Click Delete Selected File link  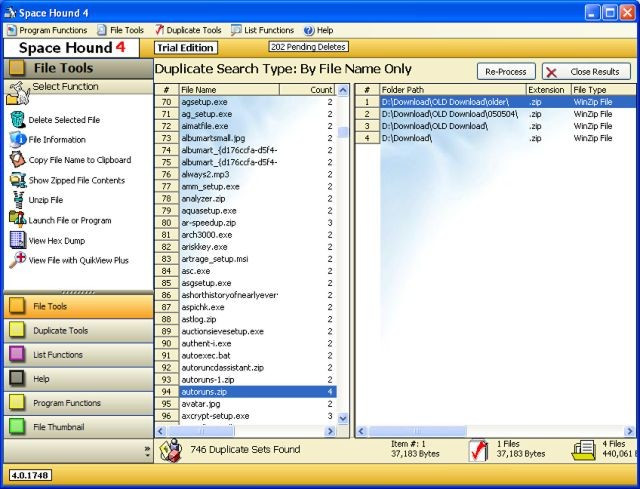tap(64, 120)
